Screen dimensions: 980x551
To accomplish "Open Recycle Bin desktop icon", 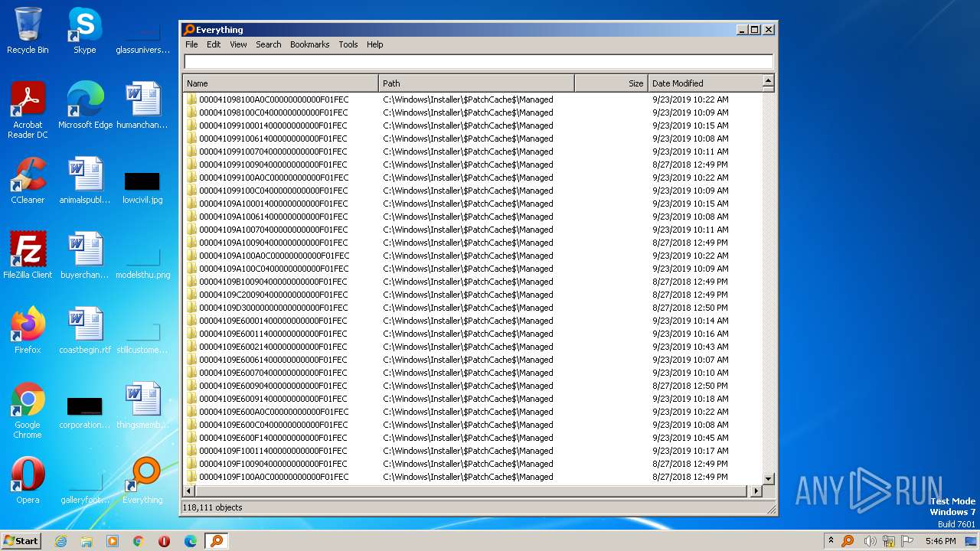I will coord(28,31).
